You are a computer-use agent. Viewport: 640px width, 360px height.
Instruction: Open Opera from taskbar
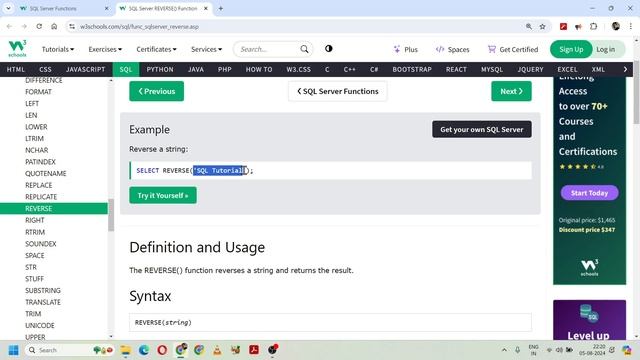pos(162,350)
